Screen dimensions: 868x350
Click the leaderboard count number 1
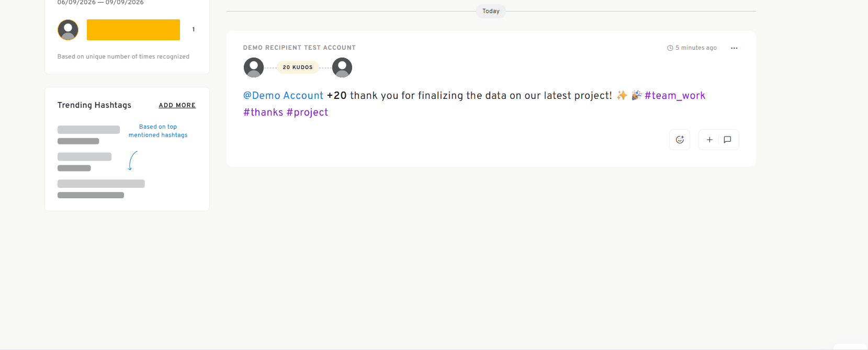(x=194, y=29)
